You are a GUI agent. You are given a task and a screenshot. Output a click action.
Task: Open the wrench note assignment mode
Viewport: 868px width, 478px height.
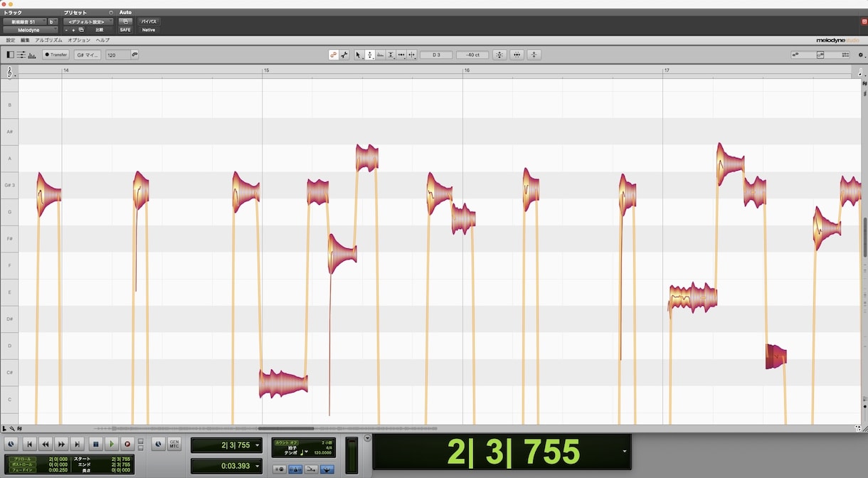point(344,55)
